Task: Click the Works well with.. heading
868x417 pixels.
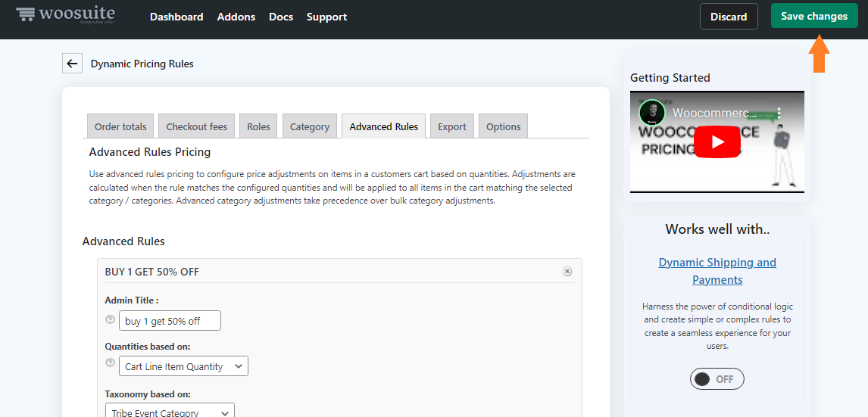Action: [717, 229]
